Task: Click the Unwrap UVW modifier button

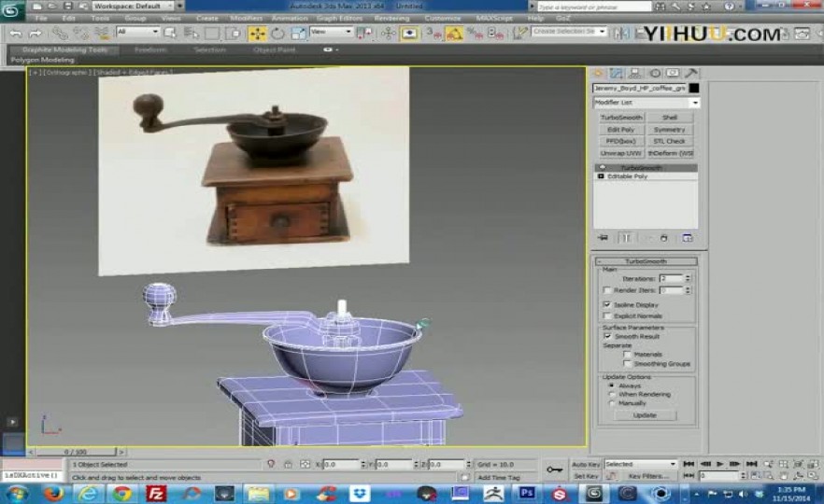Action: pos(620,153)
